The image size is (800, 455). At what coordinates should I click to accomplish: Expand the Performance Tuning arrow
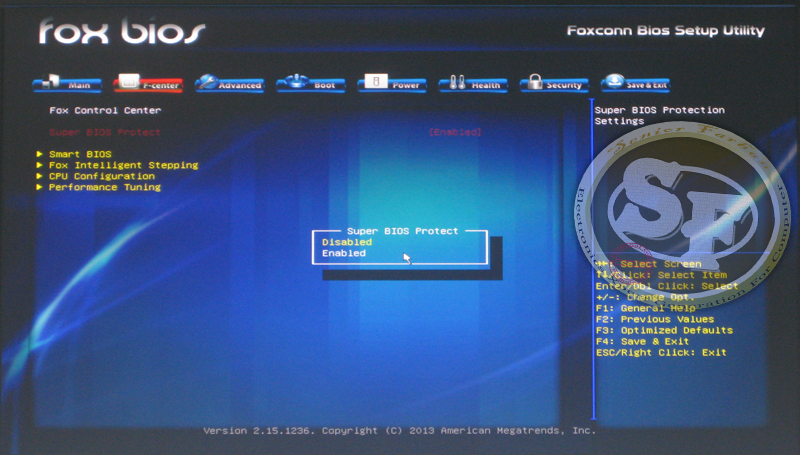pyautogui.click(x=39, y=187)
